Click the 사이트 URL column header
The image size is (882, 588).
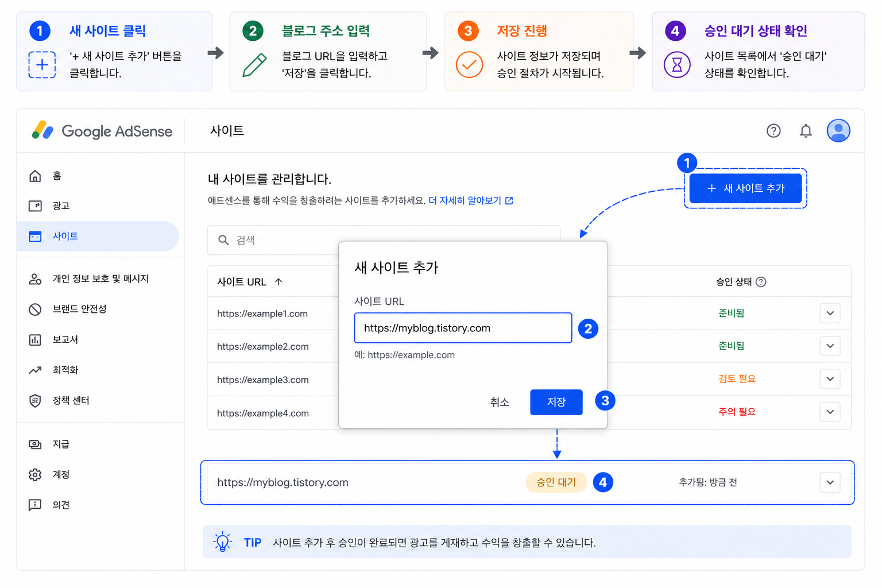pyautogui.click(x=242, y=282)
